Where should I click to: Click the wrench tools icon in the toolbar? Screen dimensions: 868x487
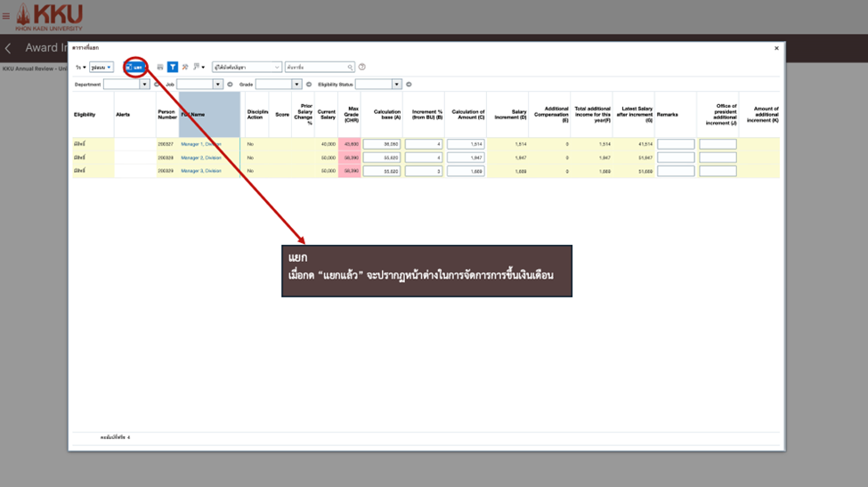click(185, 67)
